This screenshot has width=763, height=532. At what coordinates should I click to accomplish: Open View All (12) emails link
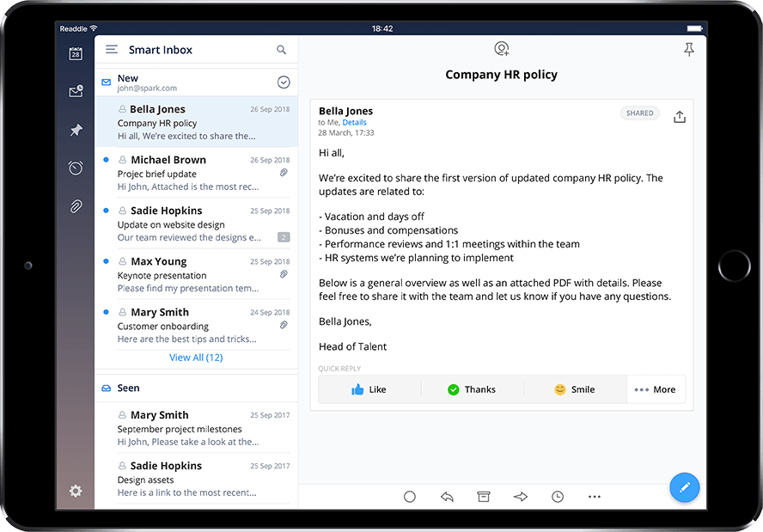point(196,357)
